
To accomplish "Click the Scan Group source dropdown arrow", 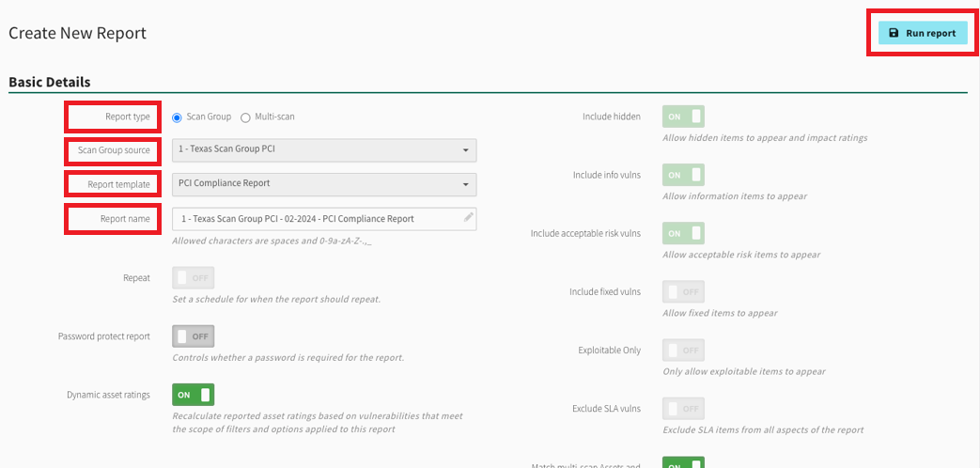I will [x=465, y=150].
